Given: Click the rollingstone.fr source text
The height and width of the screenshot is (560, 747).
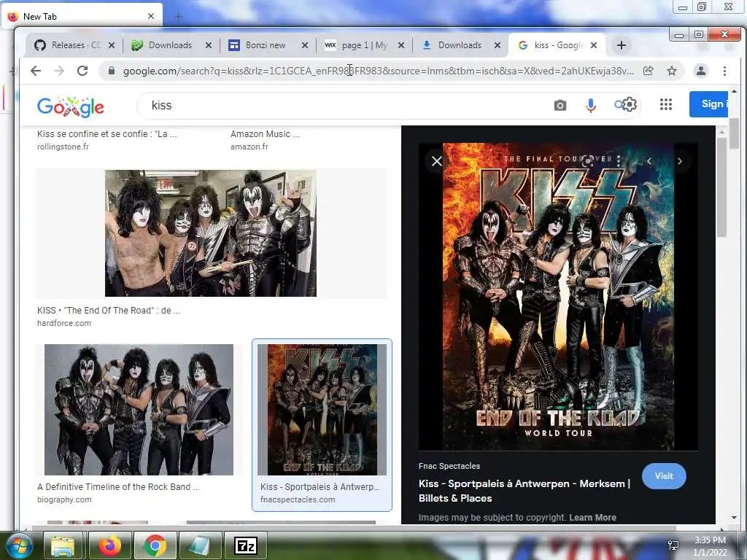Looking at the screenshot, I should point(63,147).
